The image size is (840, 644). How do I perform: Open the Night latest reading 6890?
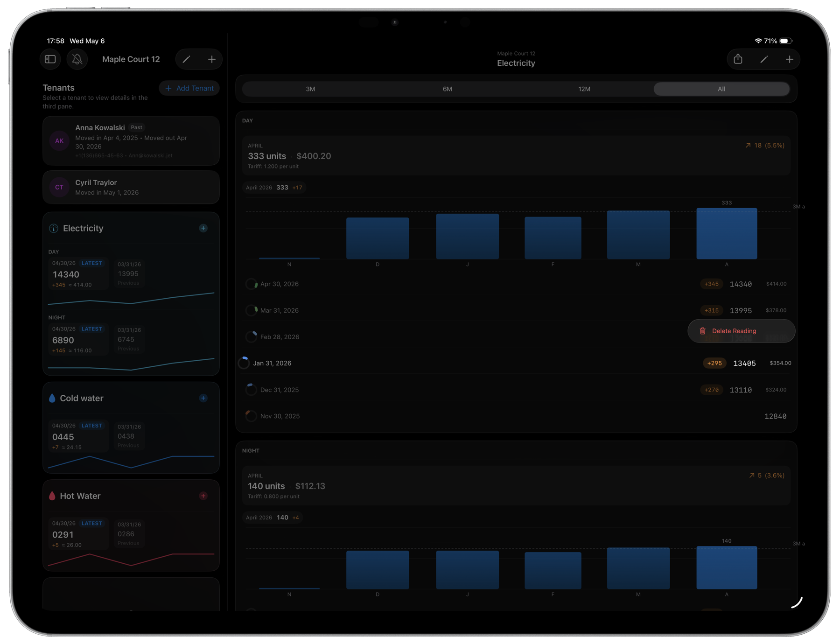coord(78,340)
